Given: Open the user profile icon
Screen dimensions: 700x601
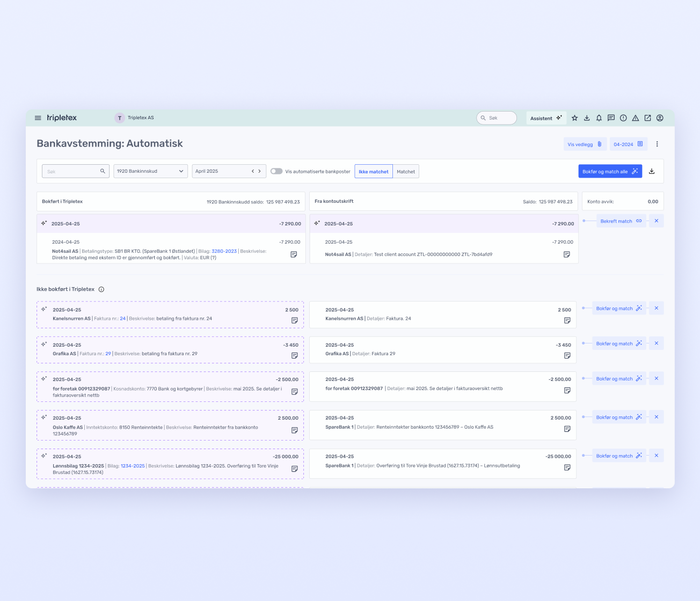Looking at the screenshot, I should coord(660,118).
